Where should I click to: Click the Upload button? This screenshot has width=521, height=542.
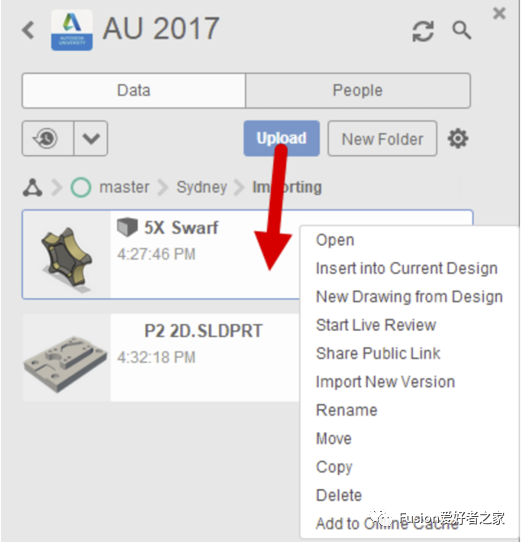pyautogui.click(x=281, y=138)
